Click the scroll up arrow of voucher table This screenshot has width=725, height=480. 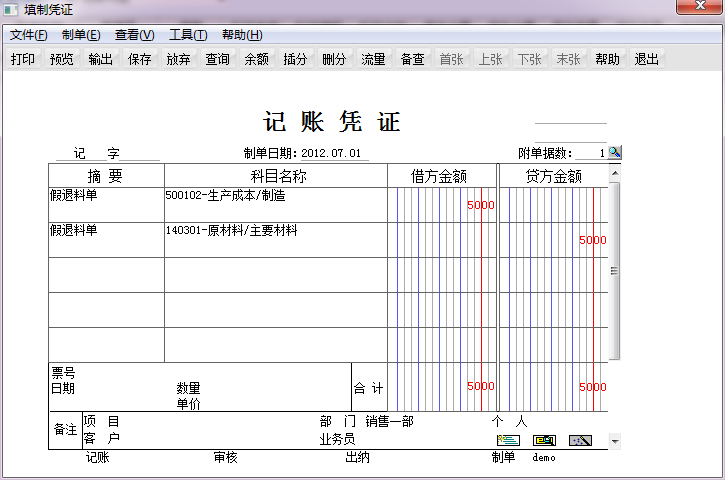click(614, 173)
